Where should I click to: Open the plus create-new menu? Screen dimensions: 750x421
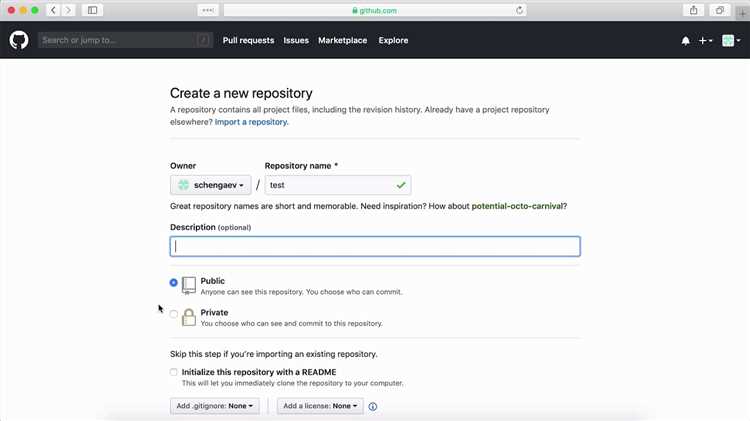(x=706, y=41)
